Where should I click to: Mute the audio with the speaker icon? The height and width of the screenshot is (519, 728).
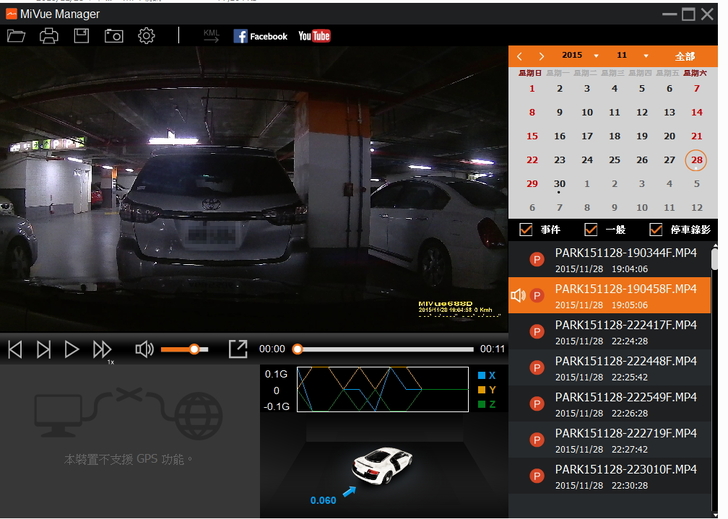point(144,349)
